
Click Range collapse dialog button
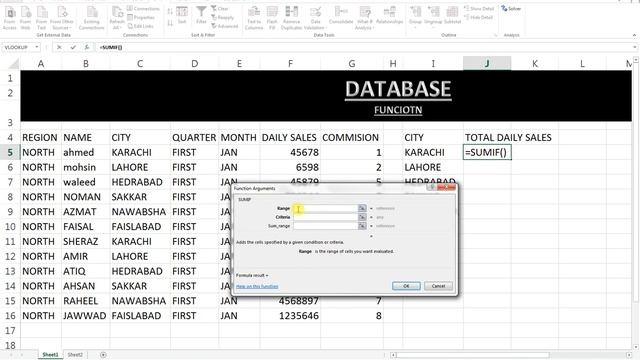(362, 209)
